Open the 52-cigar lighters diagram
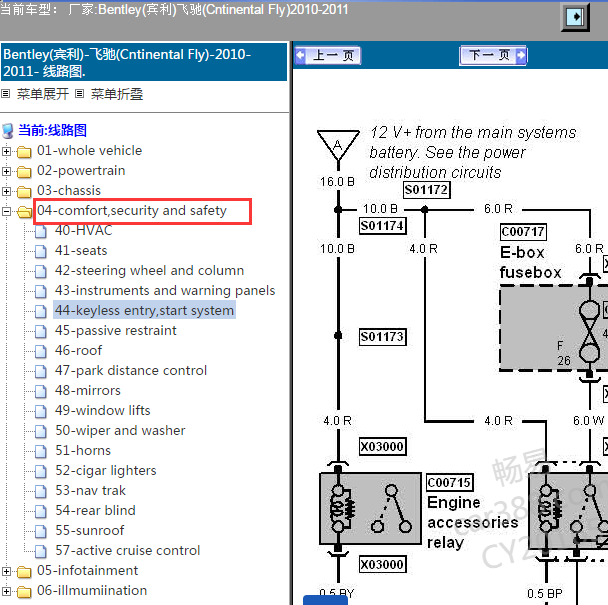 (105, 470)
